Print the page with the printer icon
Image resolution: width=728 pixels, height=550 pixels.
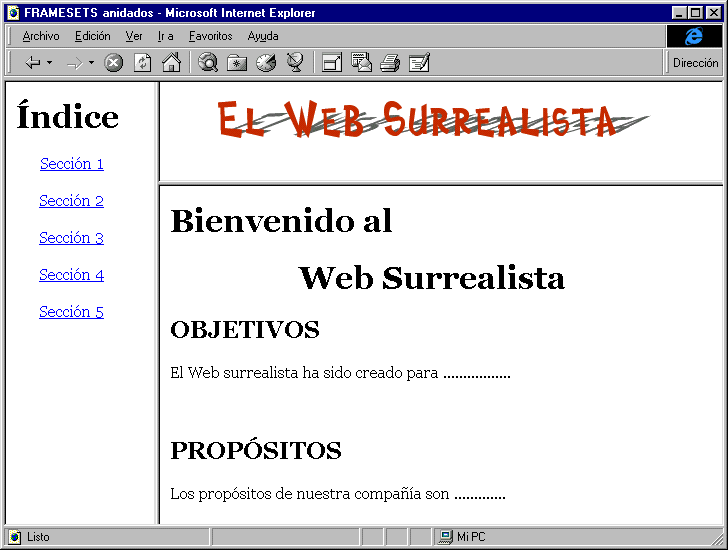point(390,63)
